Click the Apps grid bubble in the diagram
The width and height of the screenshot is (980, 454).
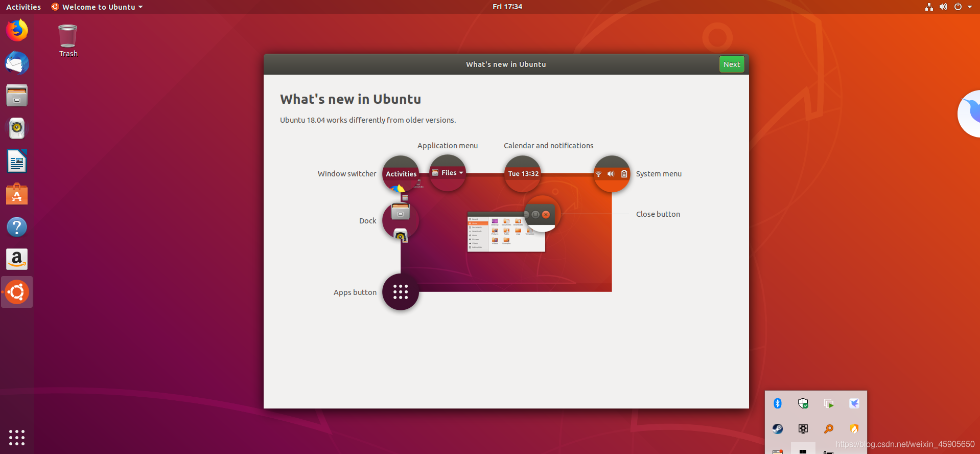401,292
